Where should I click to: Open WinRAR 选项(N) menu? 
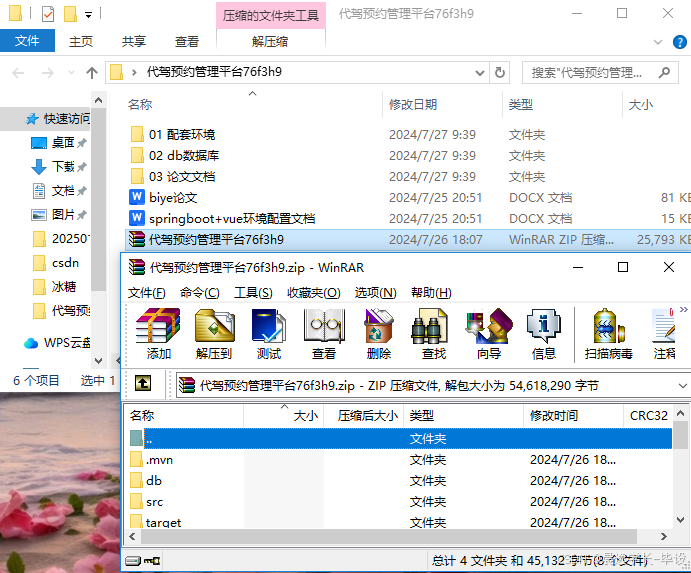click(375, 293)
